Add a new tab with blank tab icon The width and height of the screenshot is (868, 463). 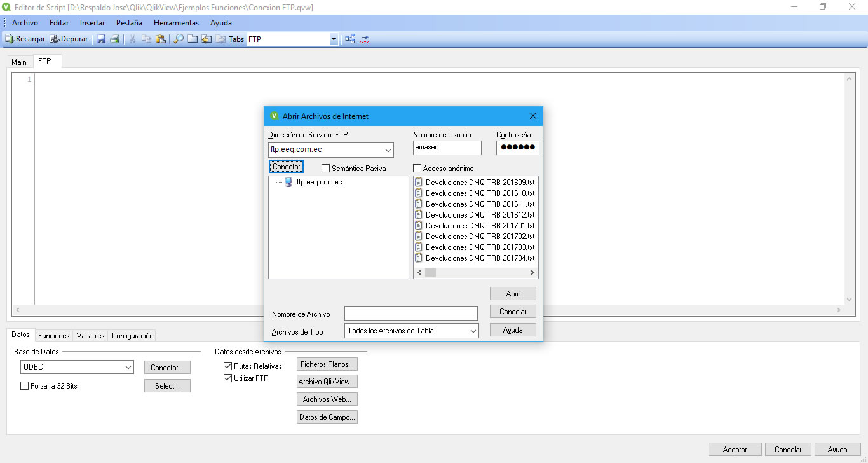193,39
